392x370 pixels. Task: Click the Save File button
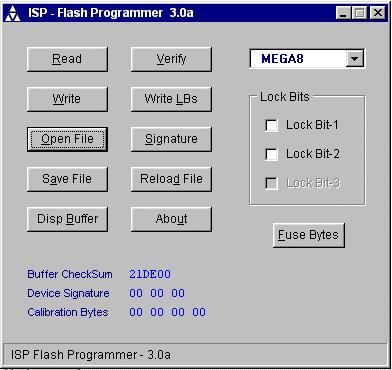coord(67,179)
